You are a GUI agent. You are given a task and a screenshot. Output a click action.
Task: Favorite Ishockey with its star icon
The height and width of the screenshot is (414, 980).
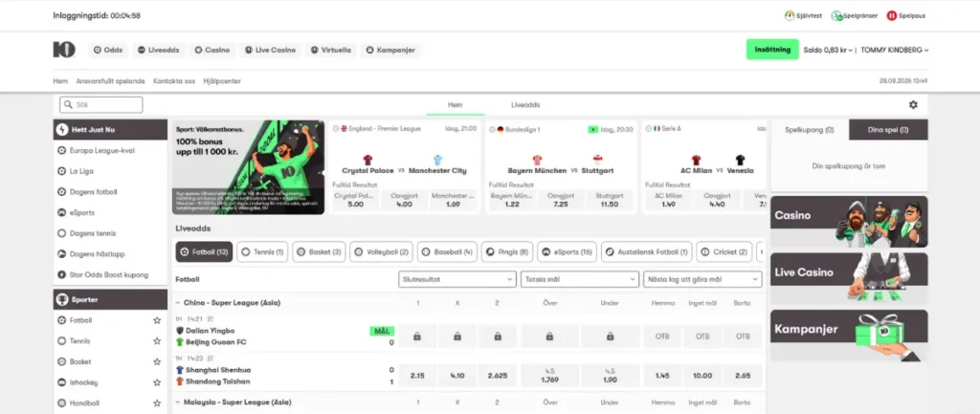point(157,382)
